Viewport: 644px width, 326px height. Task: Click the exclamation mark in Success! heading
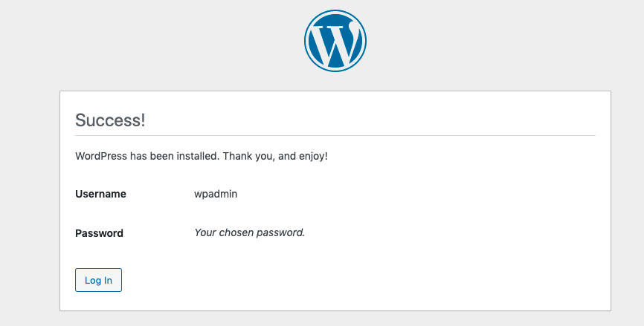[143, 120]
